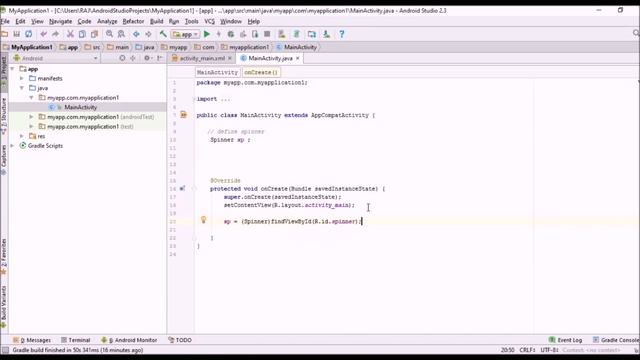The image size is (640, 360).
Task: Open the Android project view dropdown
Action: coord(56,58)
